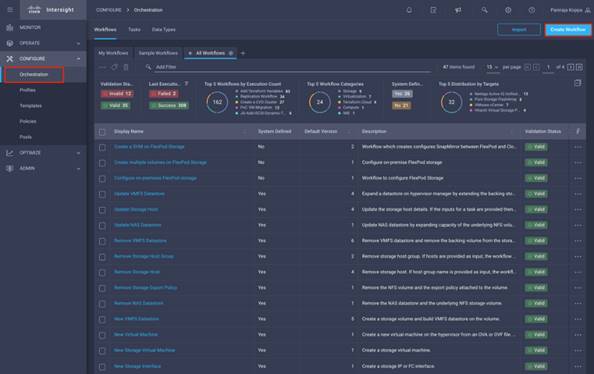
Task: Click settings gear on All Workflows tab
Action: [x=231, y=53]
